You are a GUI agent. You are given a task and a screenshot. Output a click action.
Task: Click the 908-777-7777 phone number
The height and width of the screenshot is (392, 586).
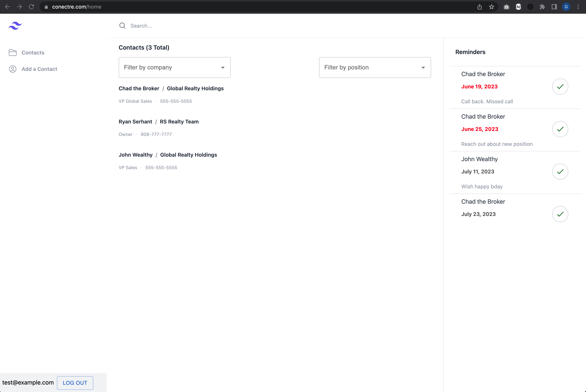(156, 134)
